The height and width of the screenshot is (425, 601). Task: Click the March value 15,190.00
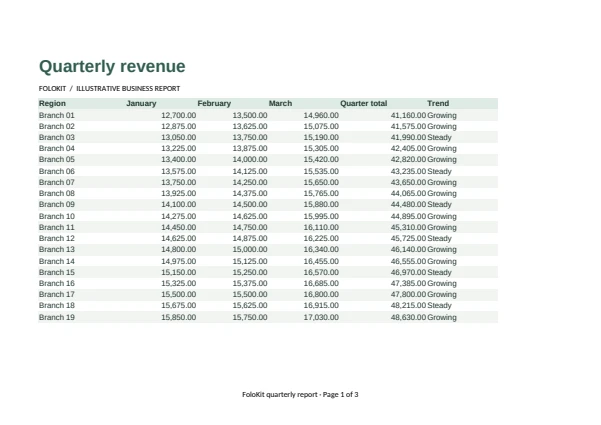[321, 138]
